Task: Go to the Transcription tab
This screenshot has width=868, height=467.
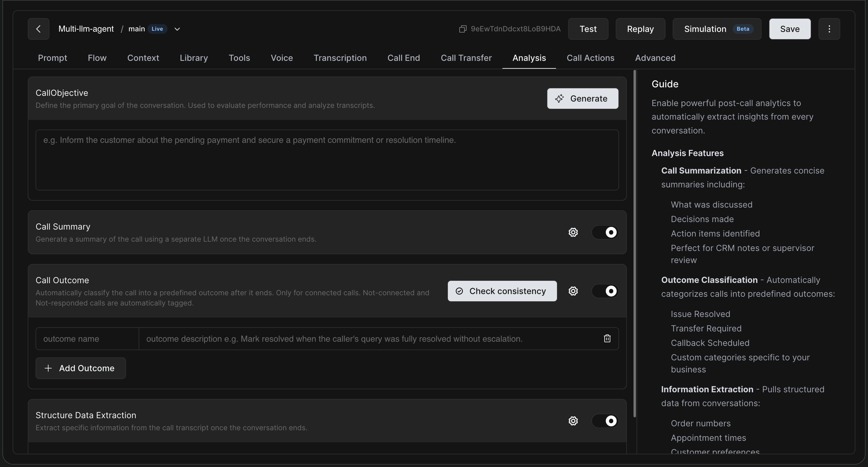Action: click(340, 58)
